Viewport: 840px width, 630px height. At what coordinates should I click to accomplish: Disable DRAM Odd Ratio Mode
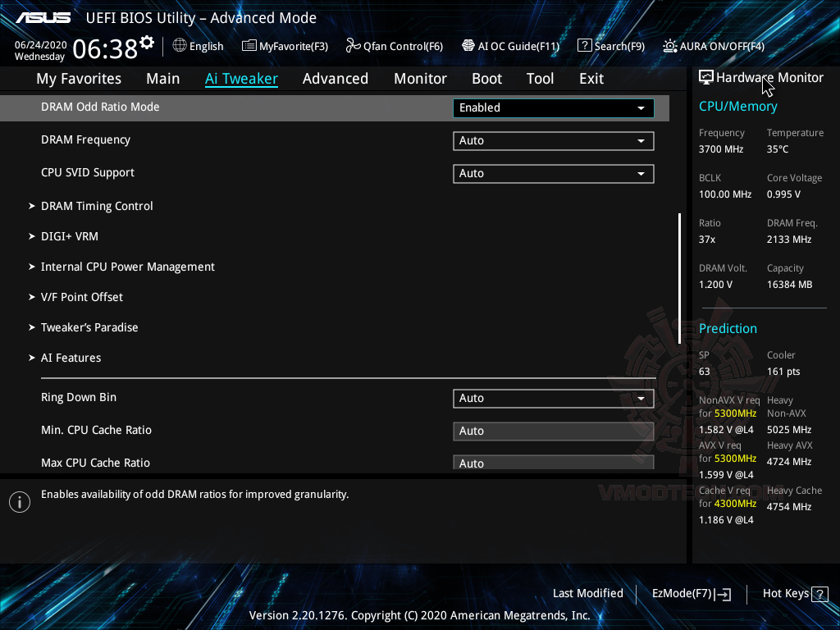pyautogui.click(x=553, y=107)
